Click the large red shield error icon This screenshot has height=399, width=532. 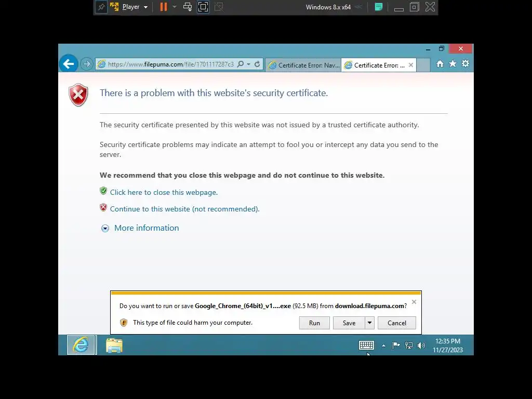tap(78, 95)
